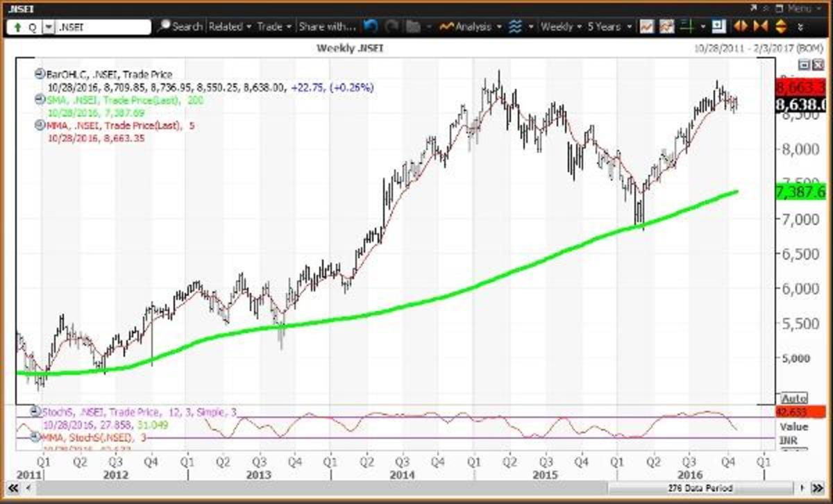The width and height of the screenshot is (833, 504).
Task: Click the Weekly .NSEI chart title
Action: pyautogui.click(x=350, y=48)
